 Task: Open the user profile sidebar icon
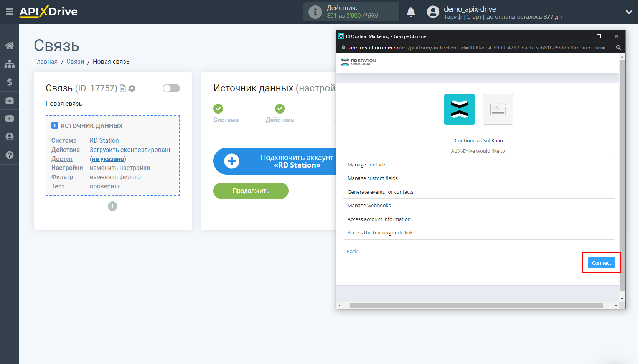(10, 137)
